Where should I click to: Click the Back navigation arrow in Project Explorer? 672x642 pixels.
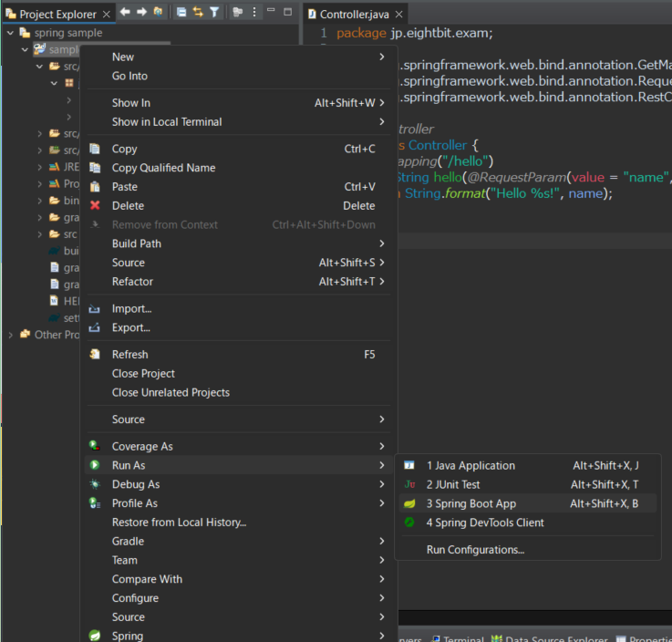tap(125, 13)
